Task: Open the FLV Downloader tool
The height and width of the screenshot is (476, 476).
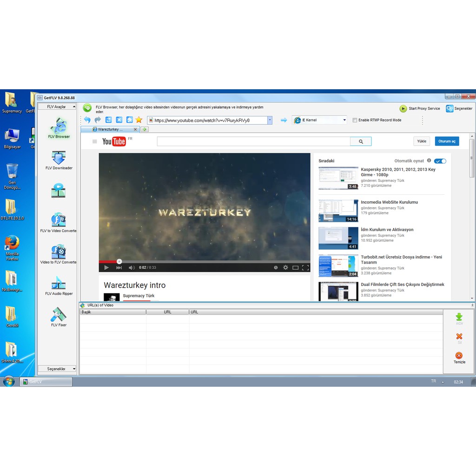Action: coord(59,160)
